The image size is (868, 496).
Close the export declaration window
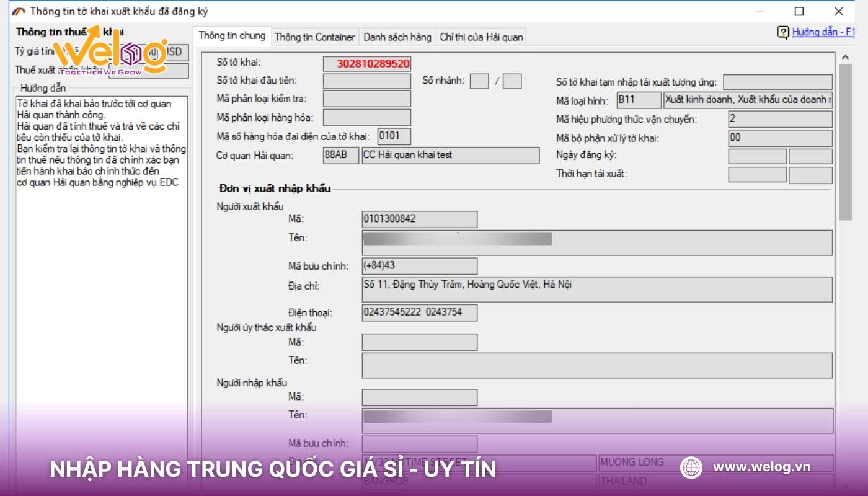pos(839,11)
